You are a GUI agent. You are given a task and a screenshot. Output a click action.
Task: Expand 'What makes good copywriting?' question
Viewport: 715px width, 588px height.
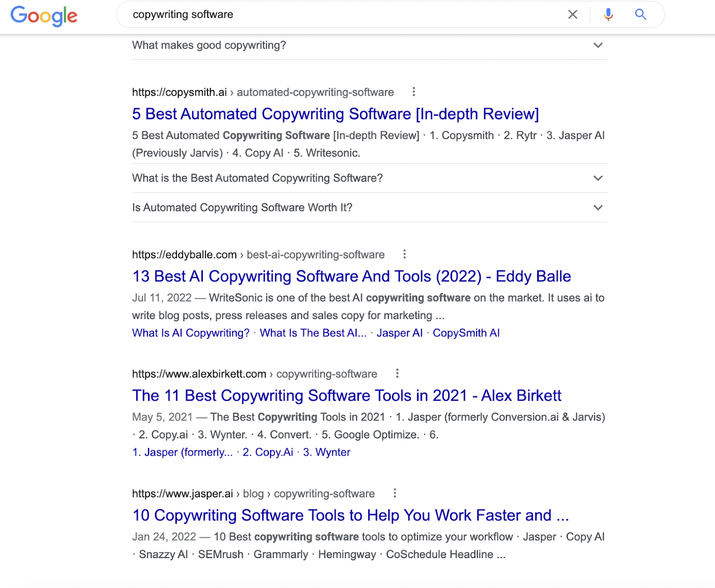tap(370, 45)
